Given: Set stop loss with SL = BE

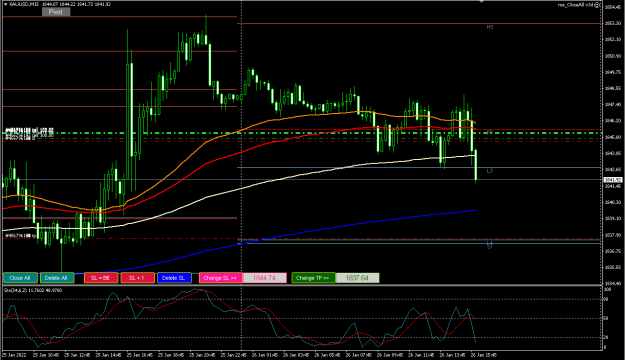Looking at the screenshot, I should pos(100,278).
